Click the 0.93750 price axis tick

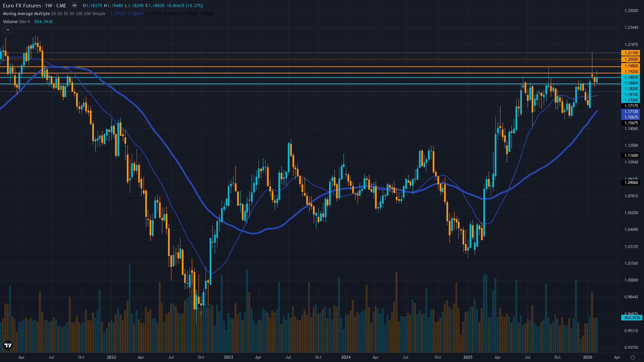click(631, 348)
